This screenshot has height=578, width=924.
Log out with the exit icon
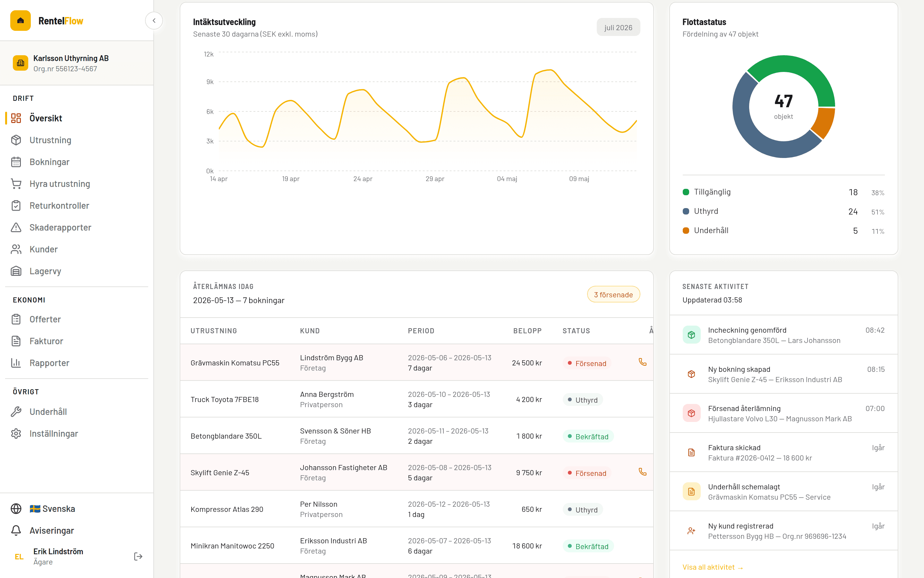(138, 556)
